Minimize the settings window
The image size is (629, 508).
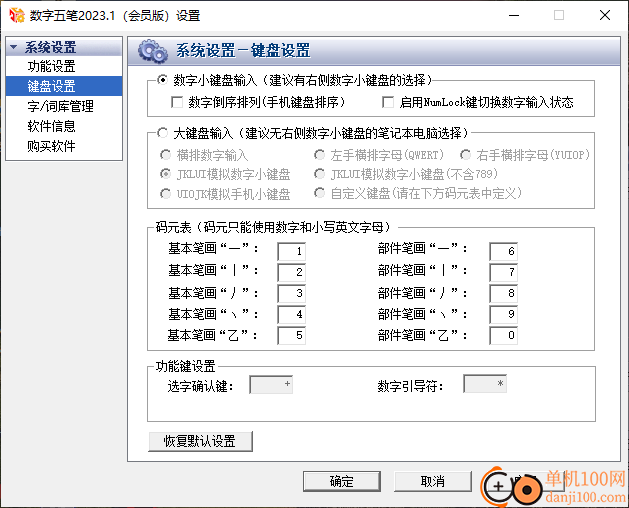click(x=514, y=15)
